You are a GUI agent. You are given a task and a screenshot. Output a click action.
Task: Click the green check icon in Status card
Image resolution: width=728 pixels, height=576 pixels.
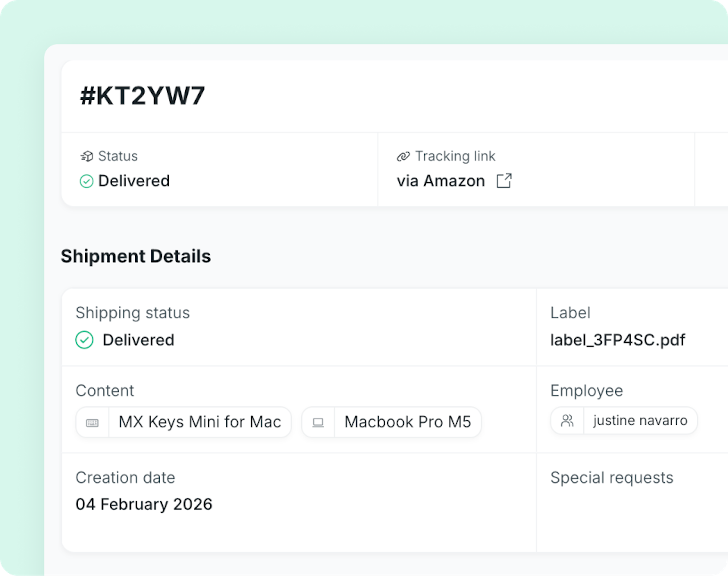86,181
